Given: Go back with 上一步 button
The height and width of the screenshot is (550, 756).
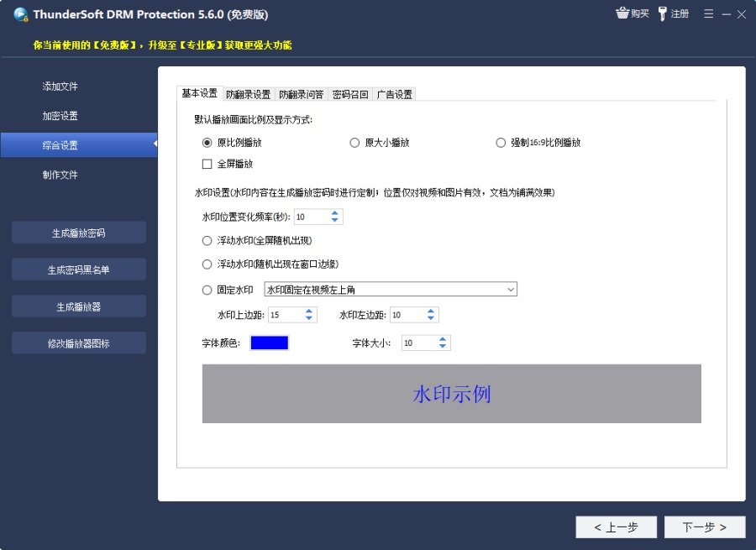Looking at the screenshot, I should tap(617, 526).
